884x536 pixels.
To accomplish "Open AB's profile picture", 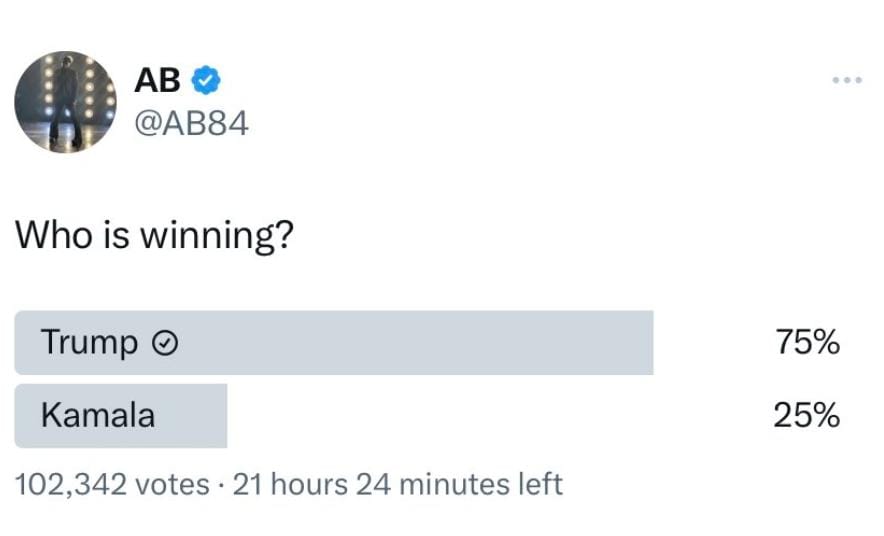I will coord(65,102).
